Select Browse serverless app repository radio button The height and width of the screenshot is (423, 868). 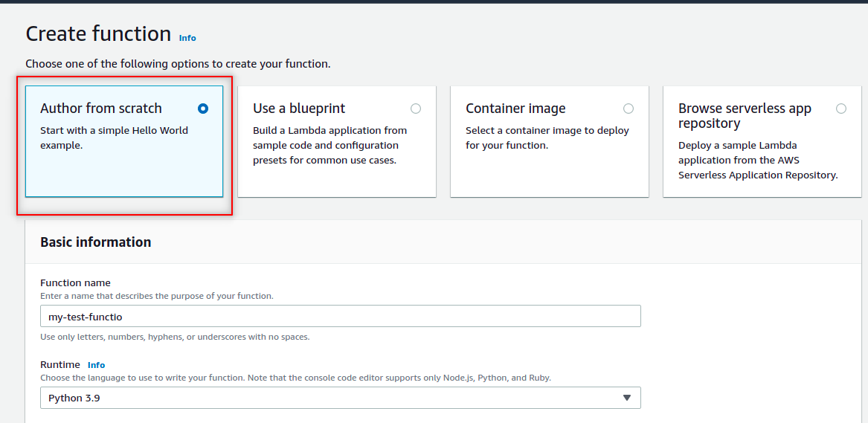(841, 109)
